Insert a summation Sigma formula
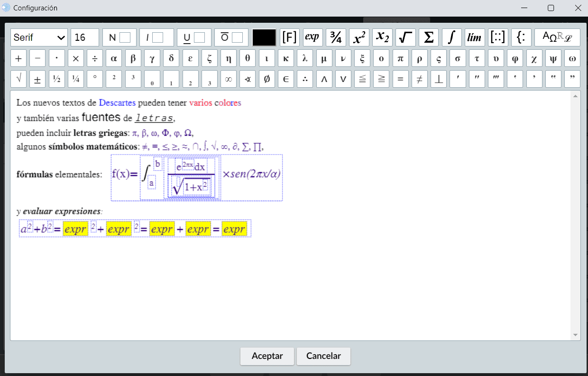Screen dimensions: 588x376 click(x=429, y=37)
